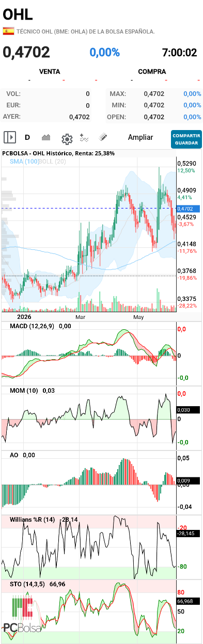
Task: Click the COMPRA column header
Action: click(152, 72)
